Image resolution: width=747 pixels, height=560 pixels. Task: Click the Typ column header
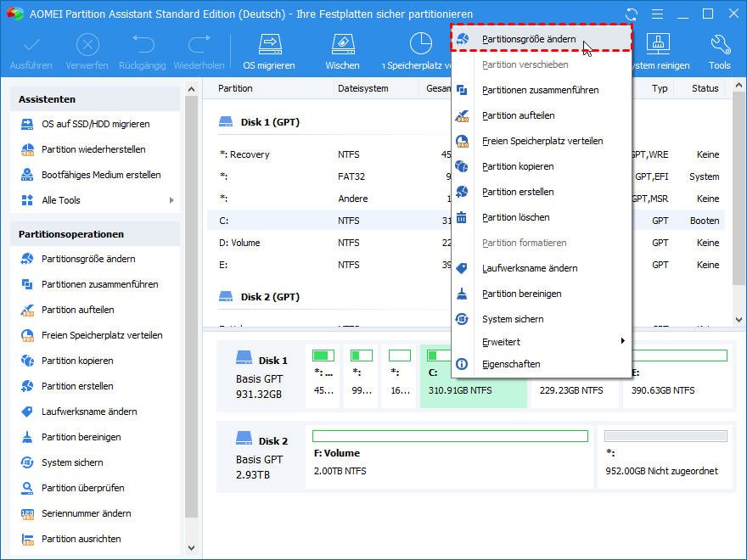click(x=660, y=88)
